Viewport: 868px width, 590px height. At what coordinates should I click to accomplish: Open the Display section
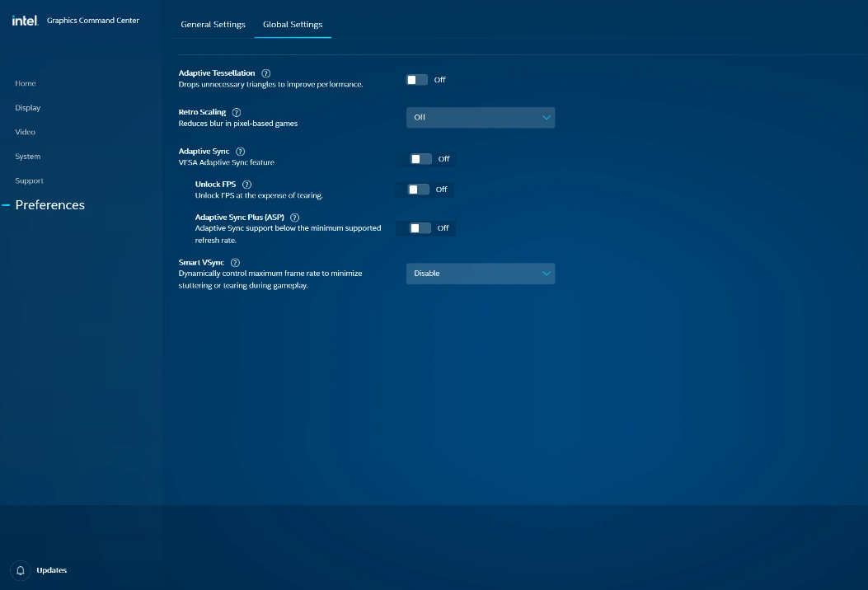pyautogui.click(x=28, y=108)
